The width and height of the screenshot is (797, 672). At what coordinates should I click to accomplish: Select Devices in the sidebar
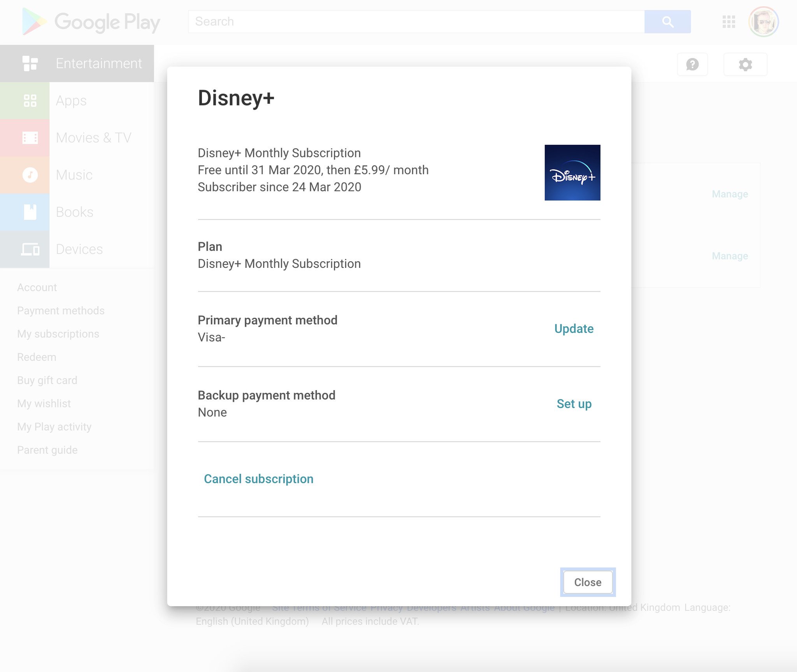pos(77,249)
